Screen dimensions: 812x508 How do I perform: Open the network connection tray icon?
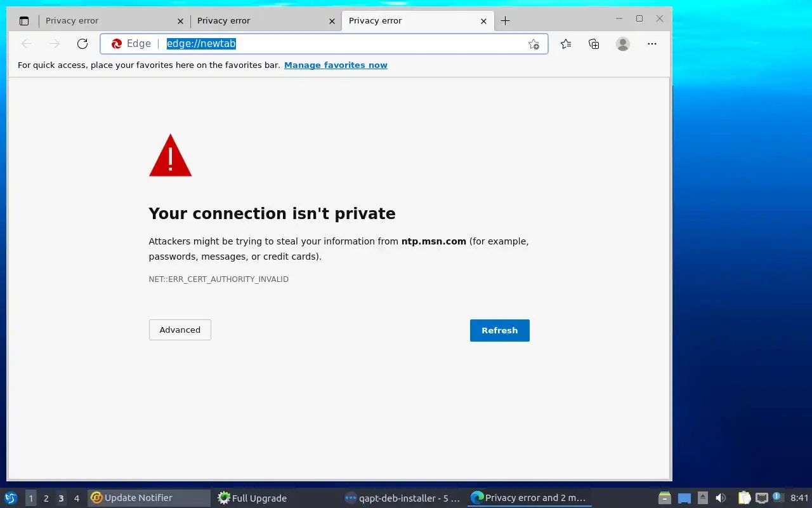(x=762, y=498)
